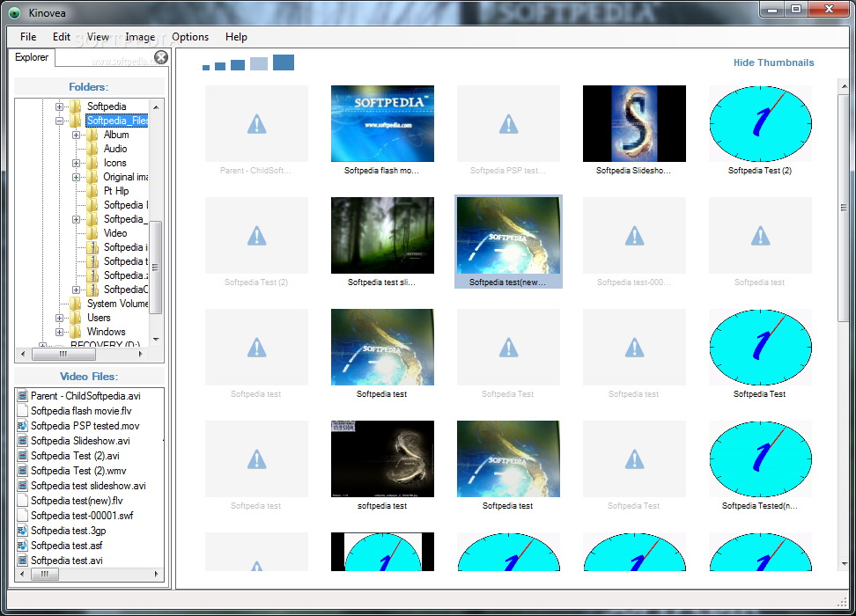Open the Edit menu
This screenshot has width=856, height=616.
[x=62, y=37]
